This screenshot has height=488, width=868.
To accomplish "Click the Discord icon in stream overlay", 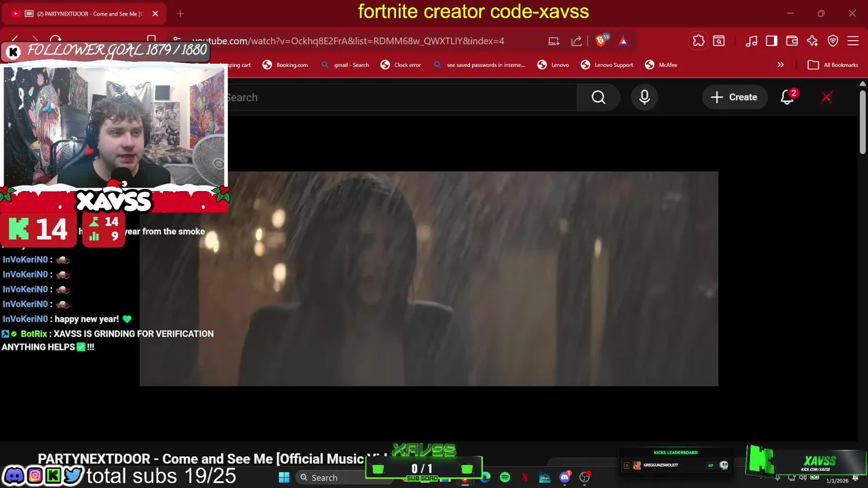I will (x=14, y=476).
